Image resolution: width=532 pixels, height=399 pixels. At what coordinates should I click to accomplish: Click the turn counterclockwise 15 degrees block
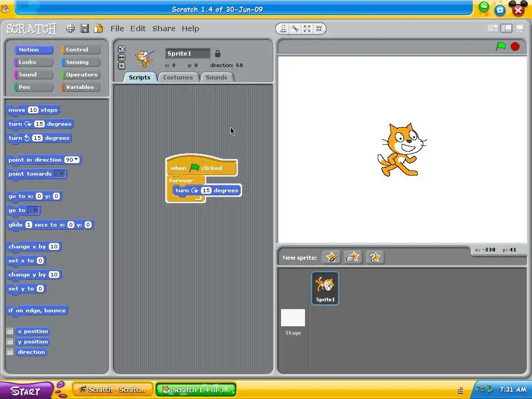click(39, 138)
